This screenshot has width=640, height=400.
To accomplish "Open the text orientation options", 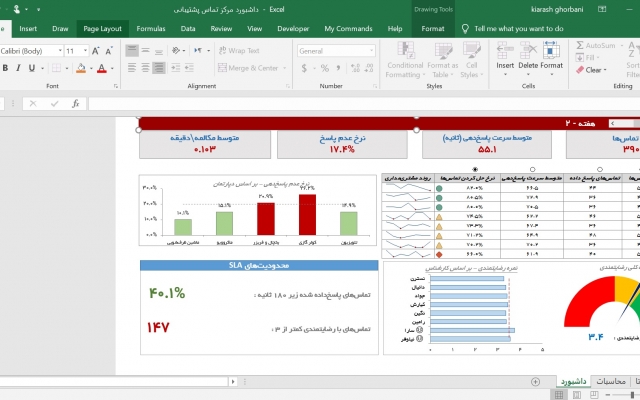I will click(x=178, y=51).
